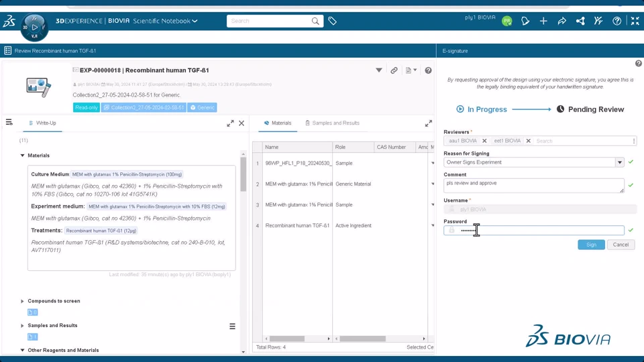644x362 pixels.
Task: Open the tools icon next to help
Action: (x=598, y=21)
